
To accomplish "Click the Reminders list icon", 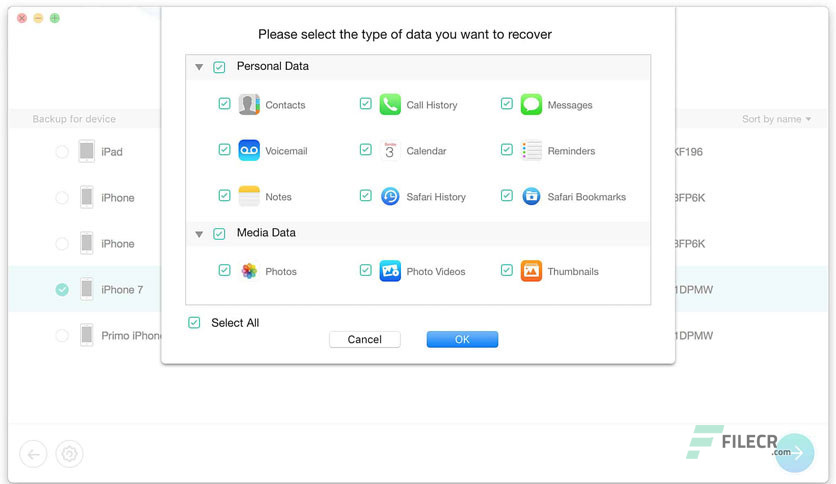I will click(x=531, y=150).
